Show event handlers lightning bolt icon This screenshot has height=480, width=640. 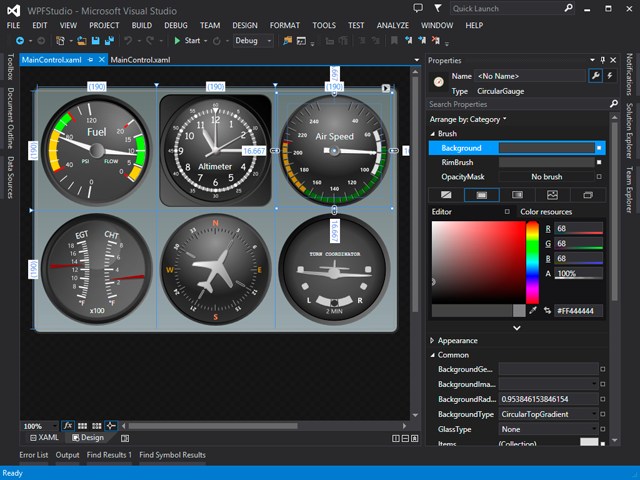pyautogui.click(x=611, y=76)
